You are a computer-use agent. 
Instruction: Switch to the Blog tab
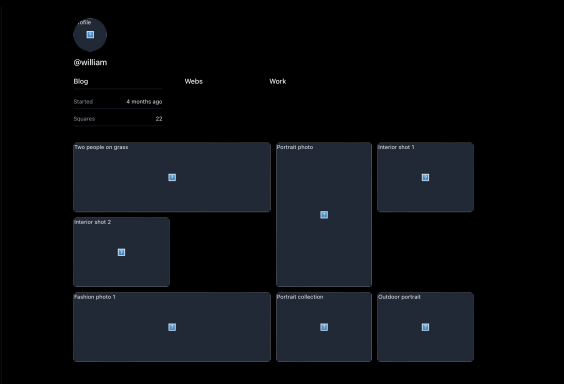(x=81, y=81)
